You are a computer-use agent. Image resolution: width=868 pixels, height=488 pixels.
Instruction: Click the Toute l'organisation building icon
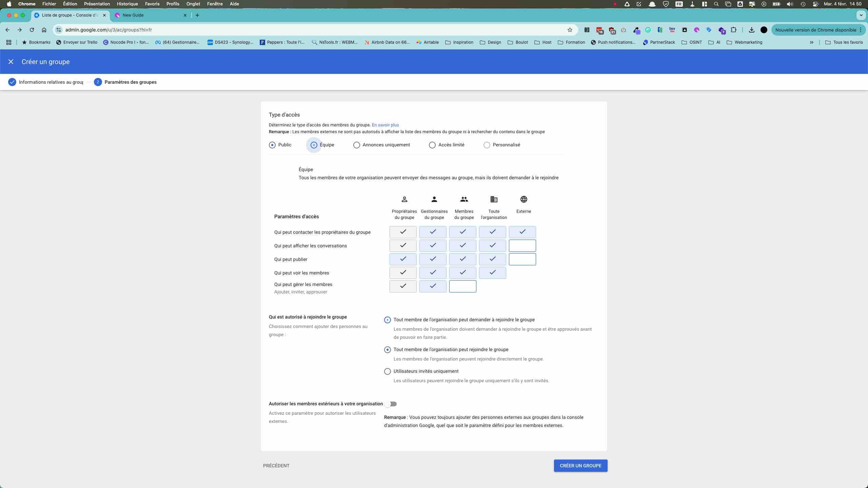[x=494, y=199]
